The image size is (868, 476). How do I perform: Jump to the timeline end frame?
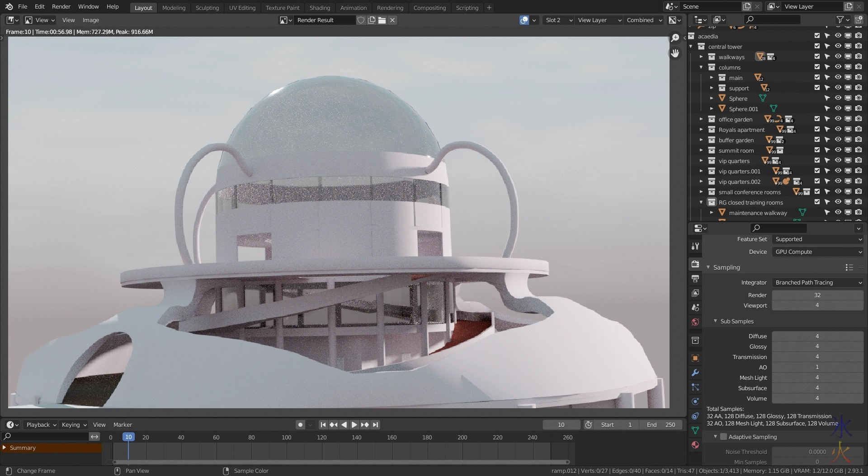pyautogui.click(x=375, y=425)
